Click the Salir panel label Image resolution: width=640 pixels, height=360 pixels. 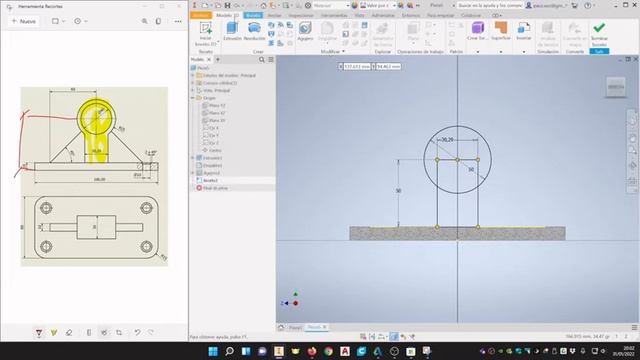point(599,51)
